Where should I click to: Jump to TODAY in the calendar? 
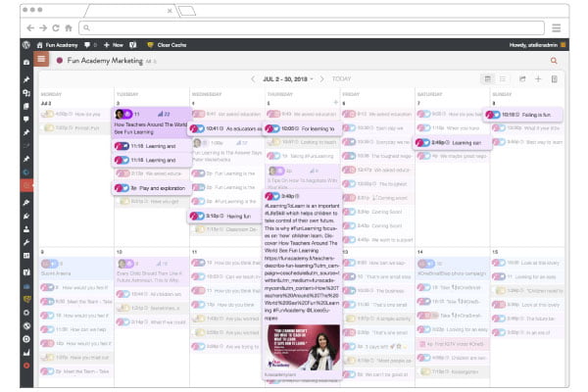pos(341,79)
